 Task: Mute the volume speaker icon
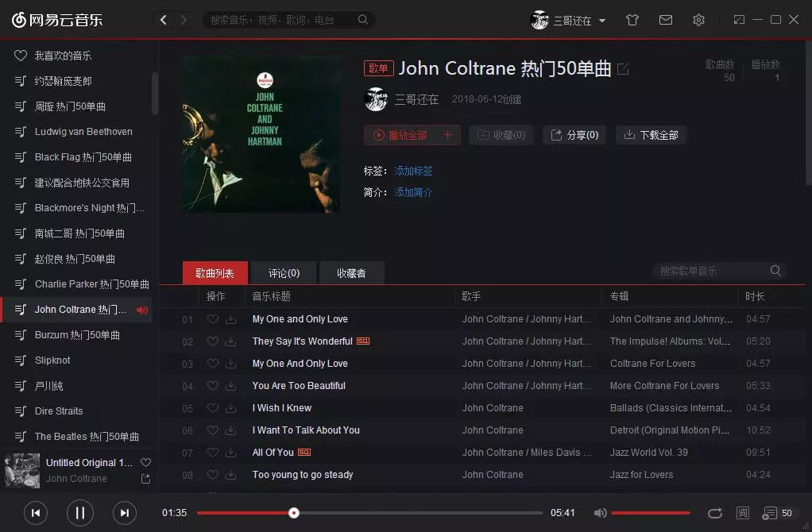[x=600, y=513]
